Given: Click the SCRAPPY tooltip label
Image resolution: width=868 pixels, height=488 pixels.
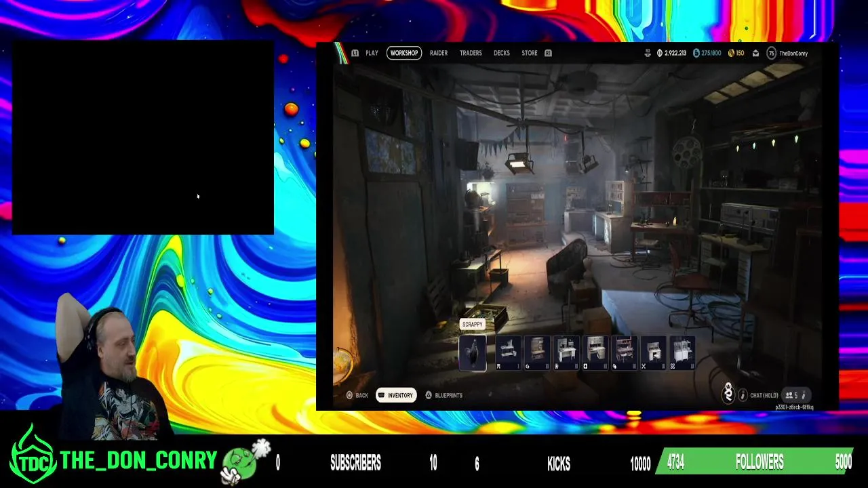Looking at the screenshot, I should [473, 324].
